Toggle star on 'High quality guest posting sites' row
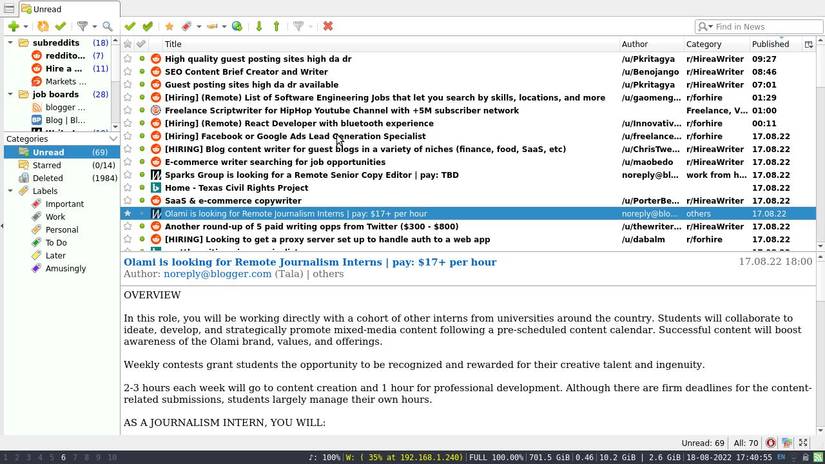This screenshot has width=825, height=464. click(x=127, y=59)
